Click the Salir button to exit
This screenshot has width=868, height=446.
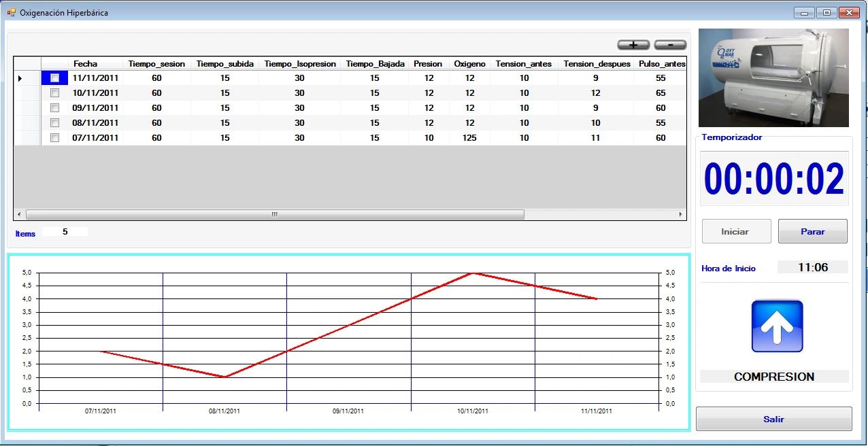click(x=773, y=419)
